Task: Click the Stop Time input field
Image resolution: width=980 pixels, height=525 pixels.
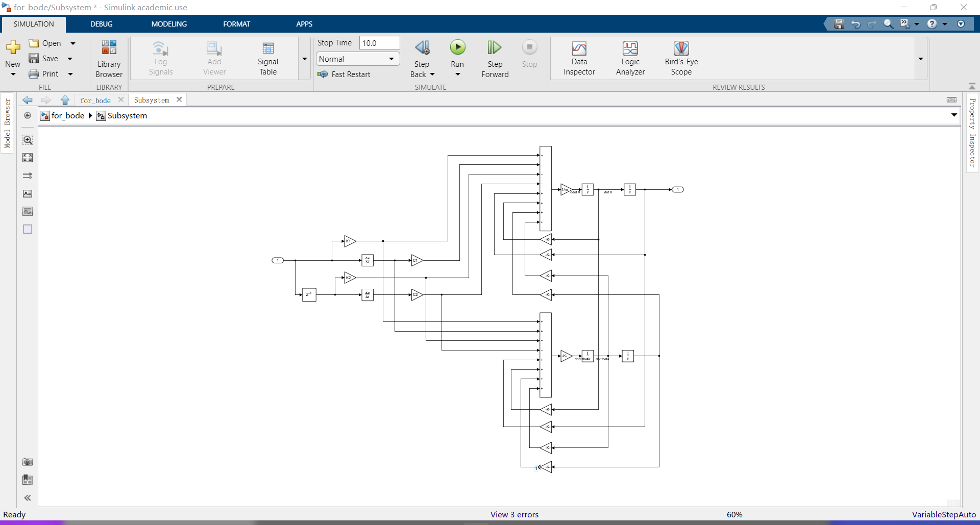Action: click(x=379, y=43)
